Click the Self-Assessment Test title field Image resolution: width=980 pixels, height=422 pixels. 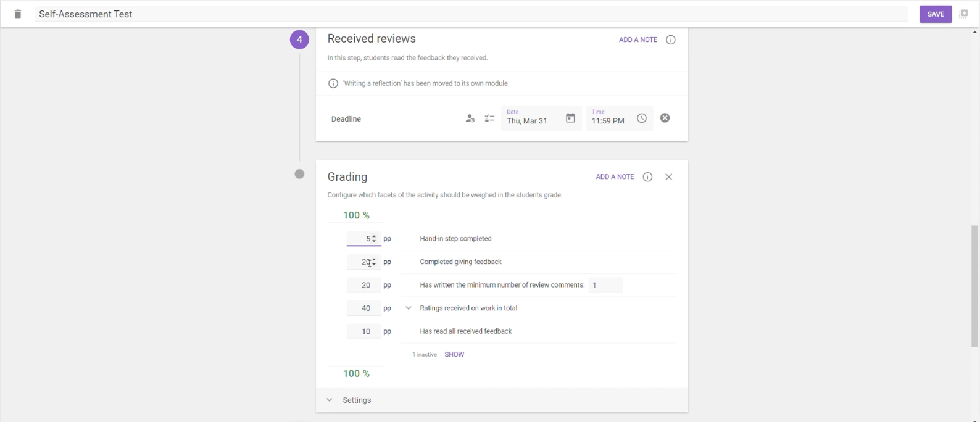[x=469, y=14]
